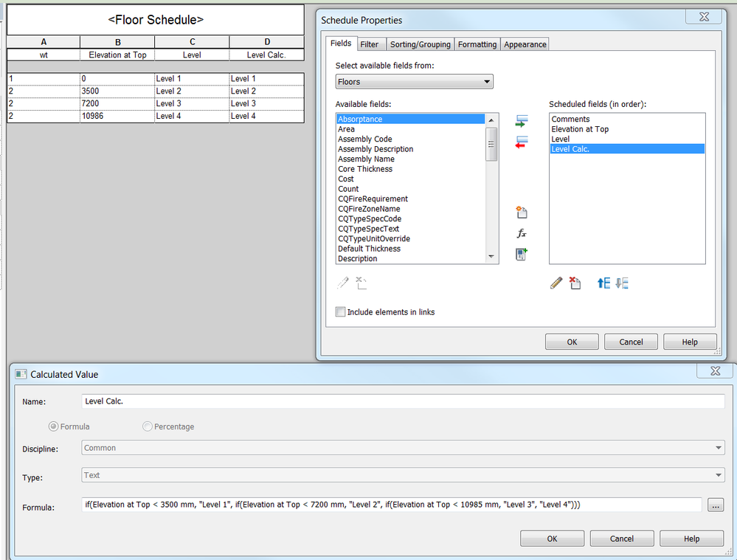The image size is (737, 560).
Task: Click the Calculated Value dialog title icon
Action: pos(21,374)
